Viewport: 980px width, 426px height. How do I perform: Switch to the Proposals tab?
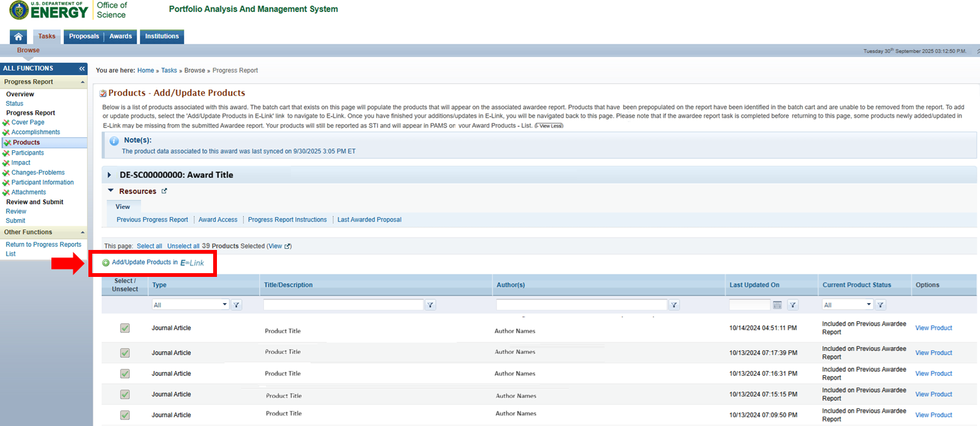(84, 36)
